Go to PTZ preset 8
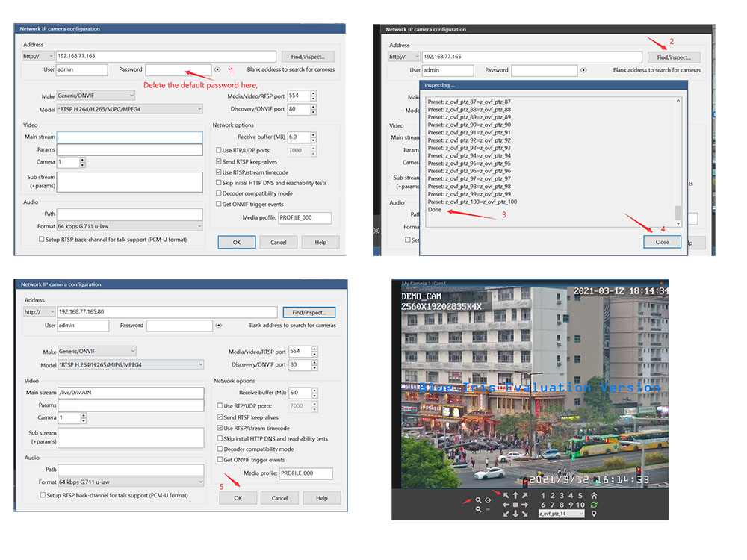 coord(562,505)
